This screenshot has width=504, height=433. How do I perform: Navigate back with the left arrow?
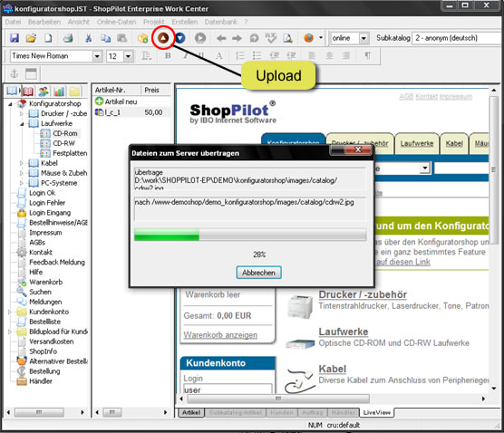pyautogui.click(x=221, y=38)
